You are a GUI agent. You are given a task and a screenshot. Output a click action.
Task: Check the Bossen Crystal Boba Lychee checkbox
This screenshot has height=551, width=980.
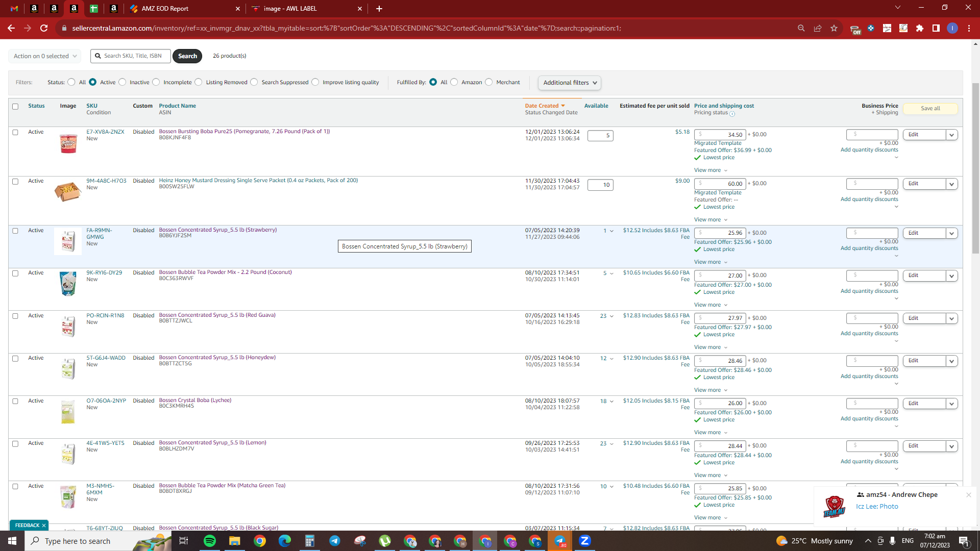coord(15,402)
